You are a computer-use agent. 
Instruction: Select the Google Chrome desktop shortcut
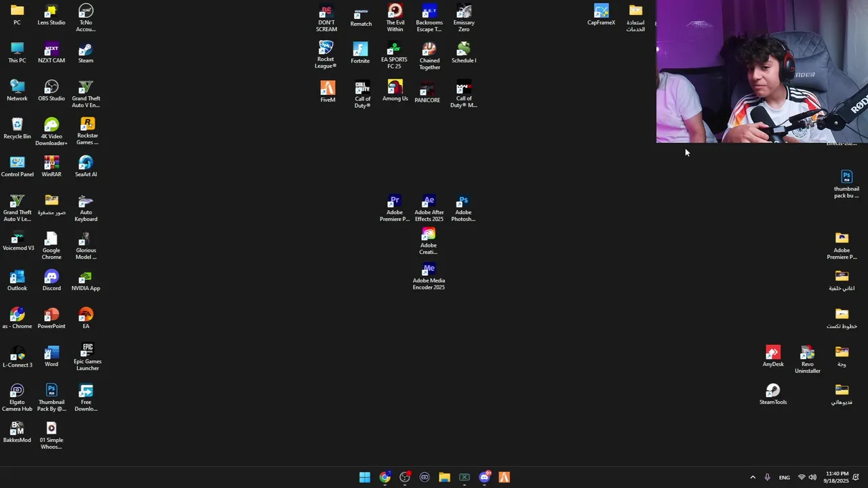[x=52, y=246]
